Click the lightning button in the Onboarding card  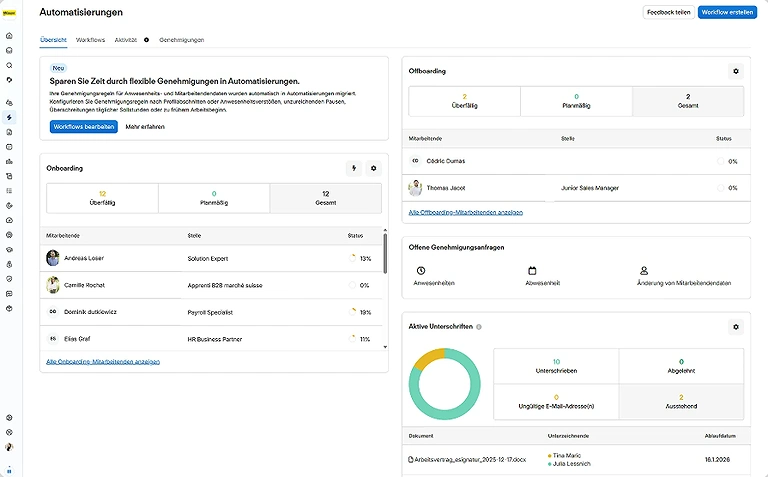point(354,168)
